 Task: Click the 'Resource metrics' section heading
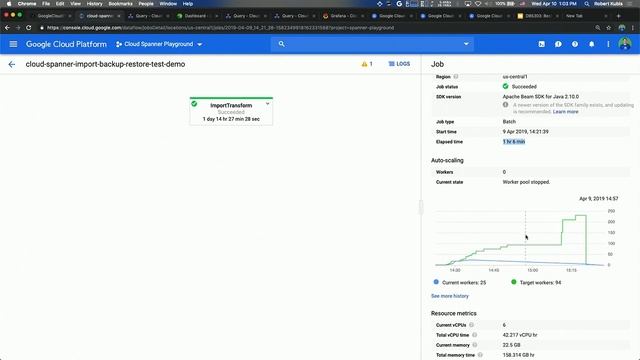pos(453,313)
